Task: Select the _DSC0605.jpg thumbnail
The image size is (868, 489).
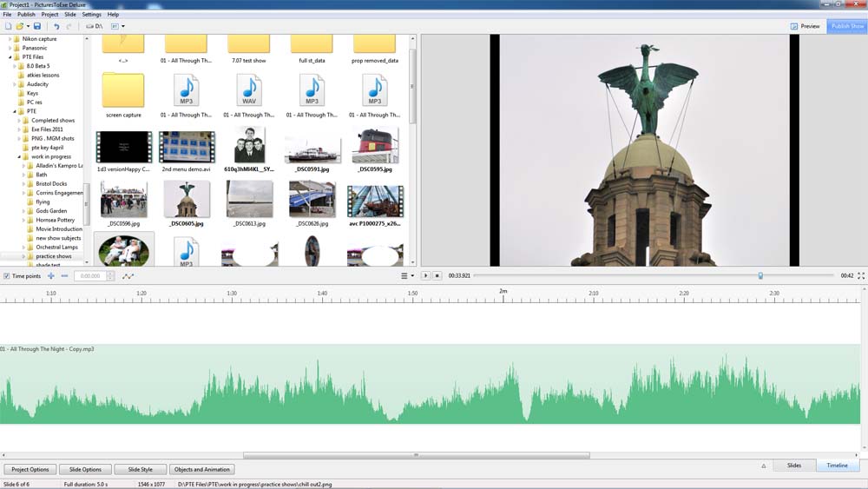Action: [187, 202]
